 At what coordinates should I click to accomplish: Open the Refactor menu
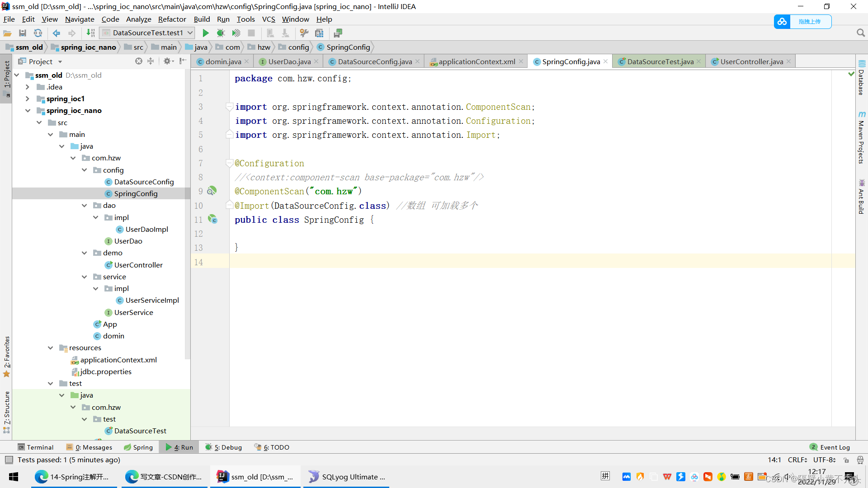click(172, 19)
